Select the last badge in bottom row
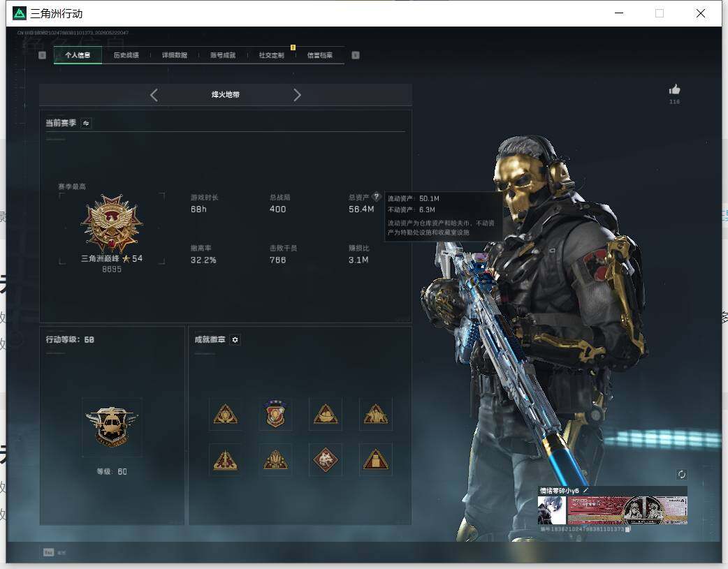The width and height of the screenshot is (728, 569). click(x=376, y=459)
